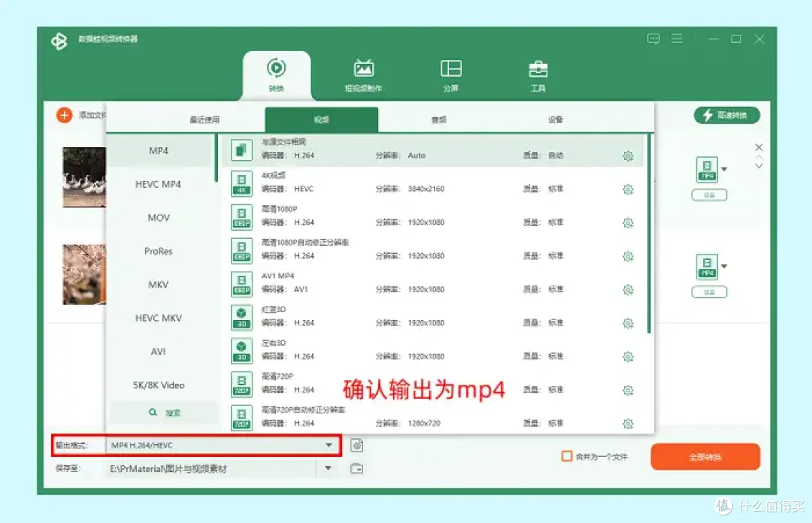This screenshot has width=812, height=523.
Task: Choose MOV in the format list
Action: [159, 218]
